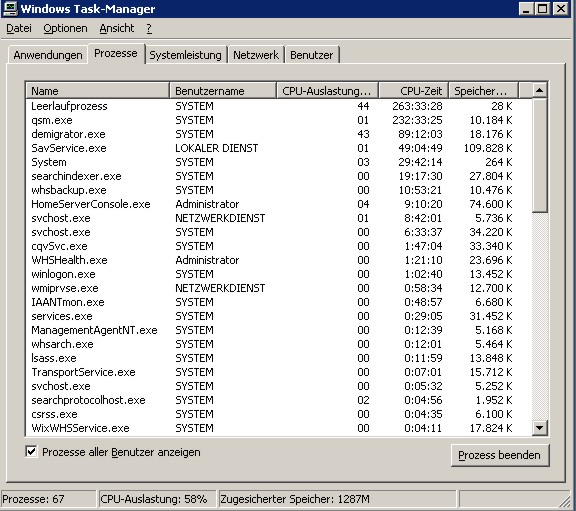Select the TransportService.exe process
576x511 pixels.
[278, 372]
